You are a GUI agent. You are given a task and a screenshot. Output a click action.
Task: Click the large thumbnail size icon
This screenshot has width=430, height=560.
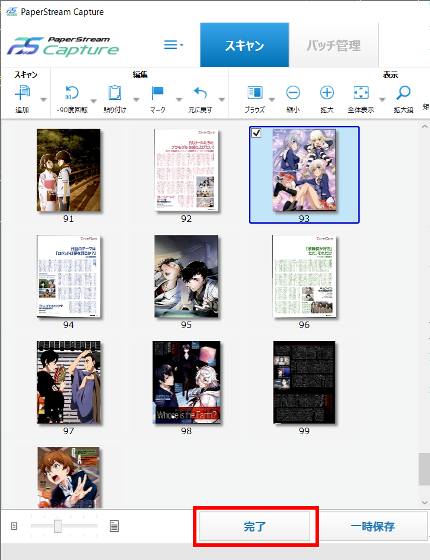click(114, 526)
